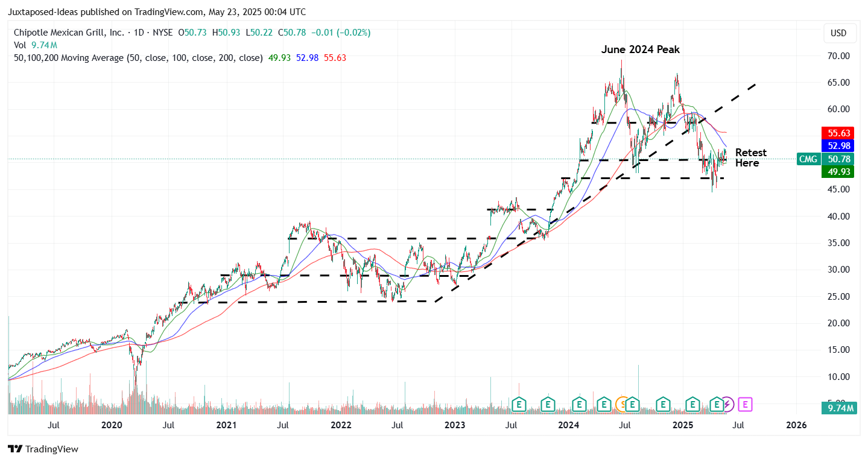Click the 2024 label on the time axis
The height and width of the screenshot is (462, 868).
[x=568, y=425]
